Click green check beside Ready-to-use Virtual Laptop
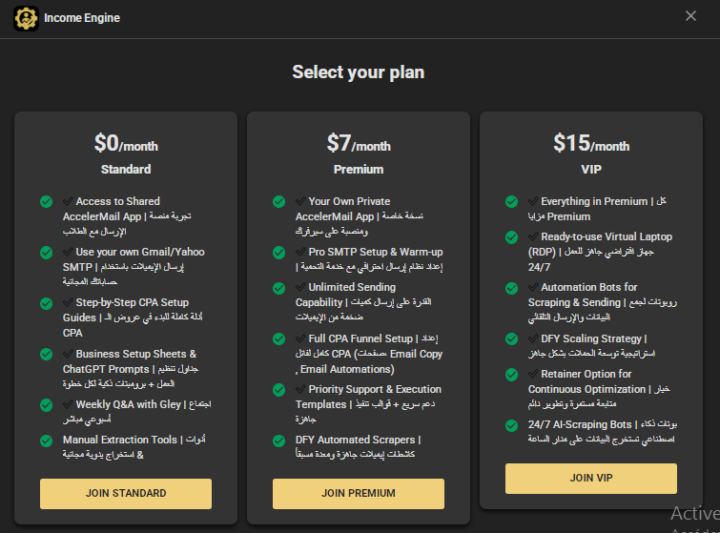Screen dimensions: 720x533 (512, 238)
